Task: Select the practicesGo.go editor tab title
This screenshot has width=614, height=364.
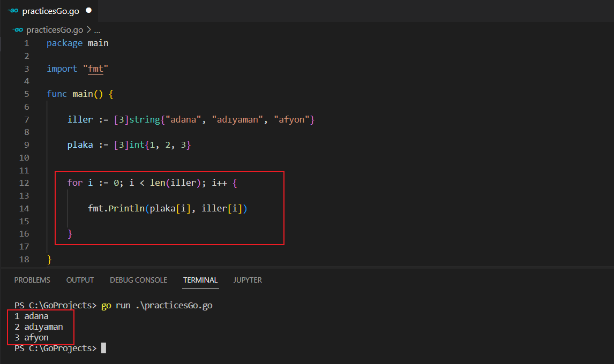Action: (50, 11)
